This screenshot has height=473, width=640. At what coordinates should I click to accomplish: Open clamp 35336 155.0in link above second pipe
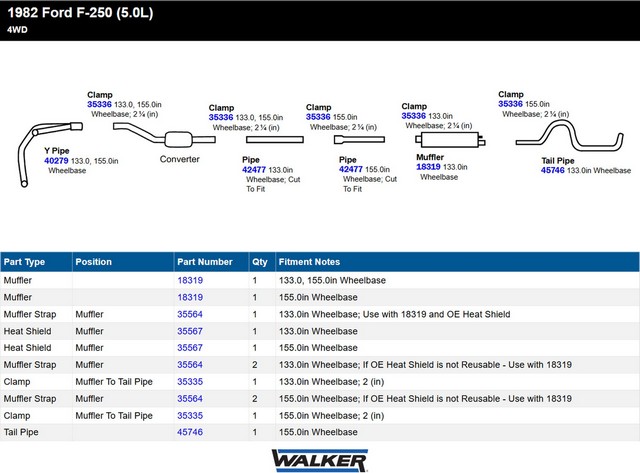(x=318, y=117)
